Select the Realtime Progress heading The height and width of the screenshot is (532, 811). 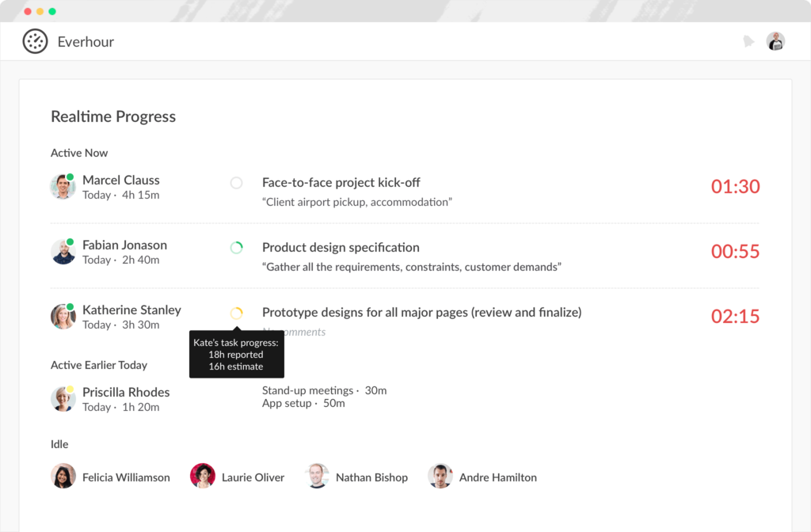click(x=112, y=116)
